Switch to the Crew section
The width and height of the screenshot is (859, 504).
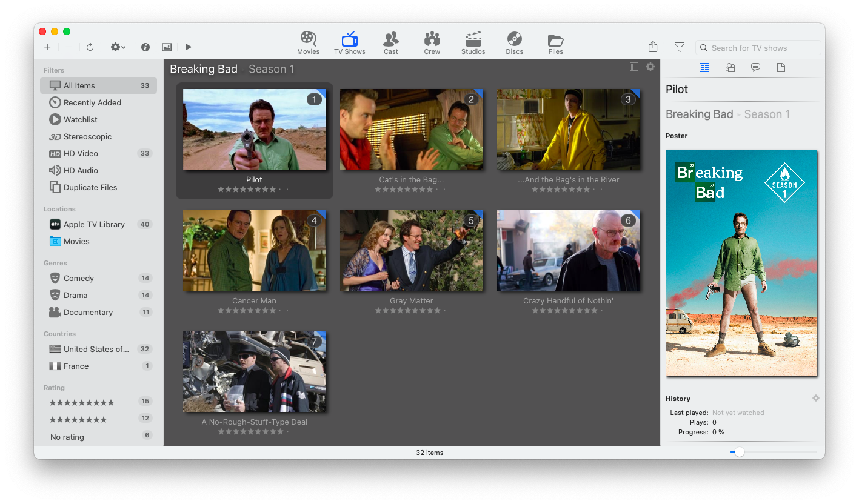[432, 43]
